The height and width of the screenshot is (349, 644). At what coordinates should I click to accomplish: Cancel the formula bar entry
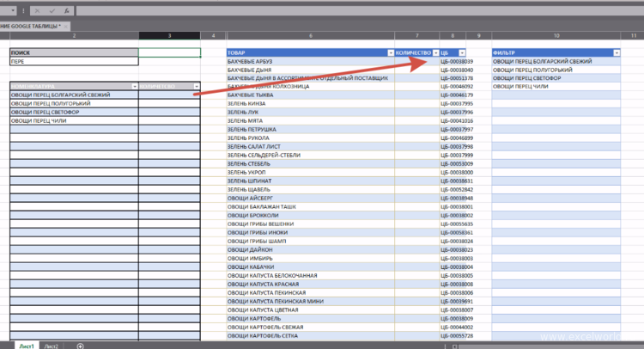(37, 10)
